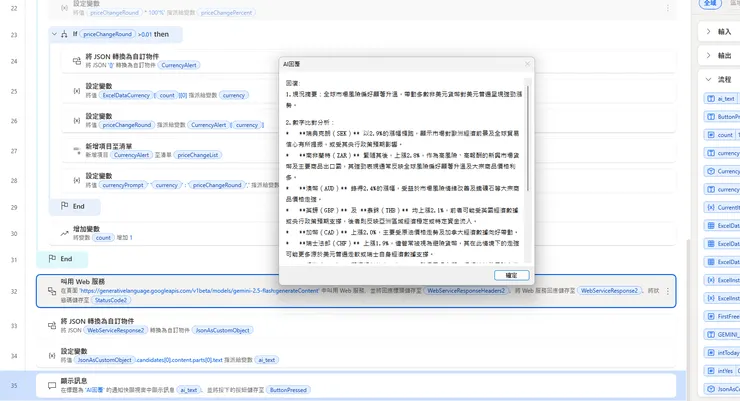This screenshot has width=740, height=401.
Task: Click WebServiceResponse2 chip on line 33
Action: pos(116,330)
